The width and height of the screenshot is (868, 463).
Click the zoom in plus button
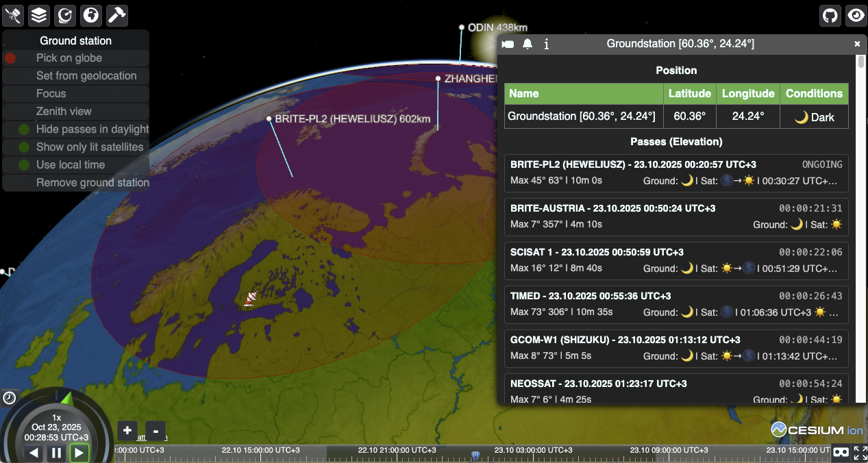pos(127,431)
